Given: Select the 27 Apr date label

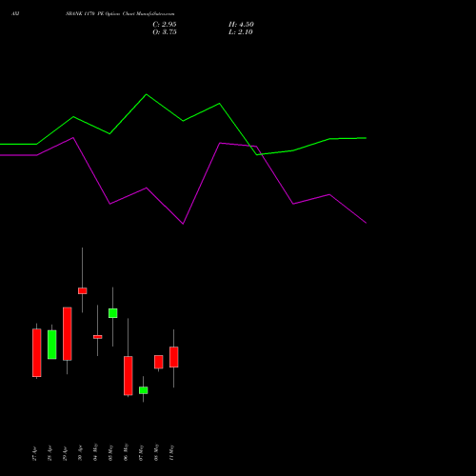Looking at the screenshot, I should (x=34, y=453).
